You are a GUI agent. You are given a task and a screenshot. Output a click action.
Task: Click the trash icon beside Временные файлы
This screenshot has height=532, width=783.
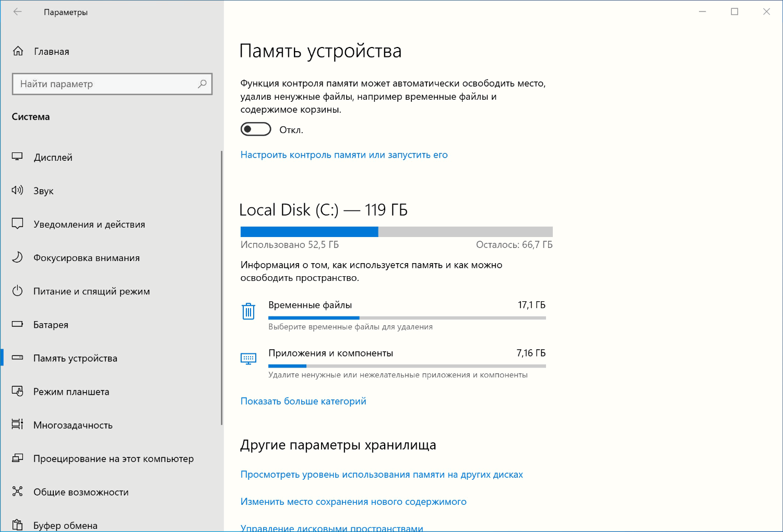[248, 311]
